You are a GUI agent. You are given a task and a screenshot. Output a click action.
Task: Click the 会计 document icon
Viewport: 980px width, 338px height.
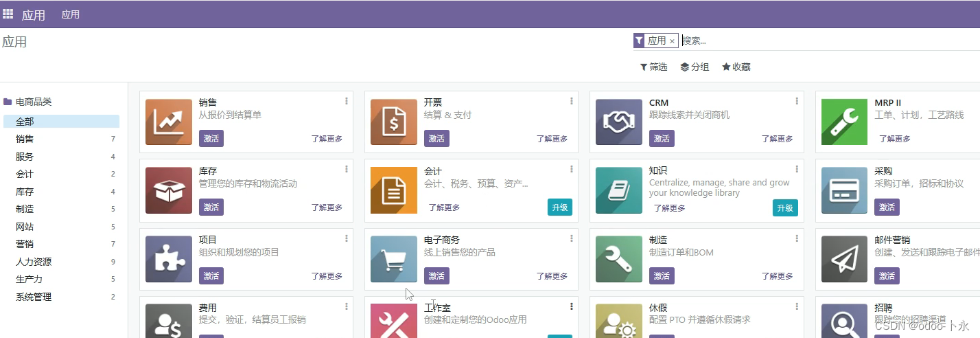coord(394,190)
